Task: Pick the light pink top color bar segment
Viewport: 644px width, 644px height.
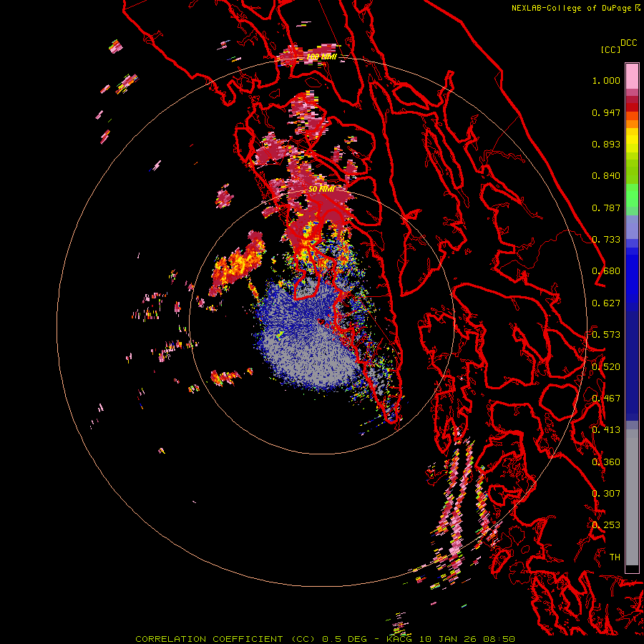Action: (632, 76)
